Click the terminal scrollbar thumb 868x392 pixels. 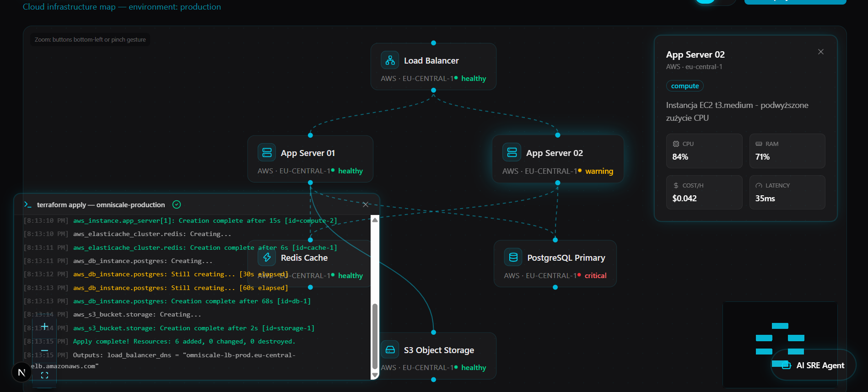click(375, 336)
